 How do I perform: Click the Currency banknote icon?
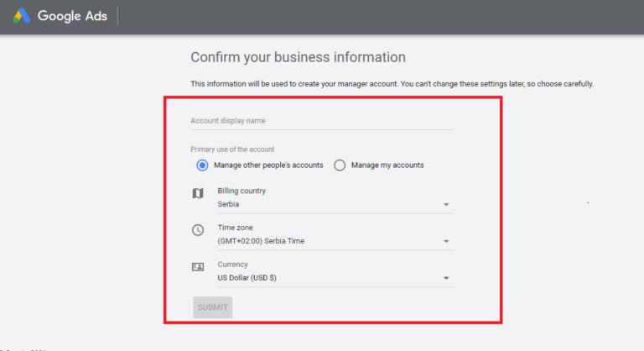pos(198,267)
